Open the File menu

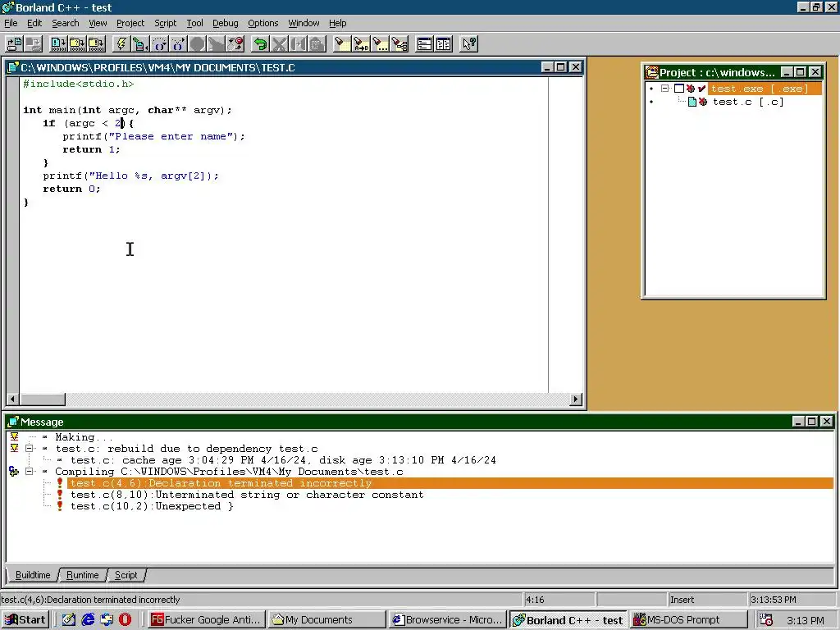(11, 23)
